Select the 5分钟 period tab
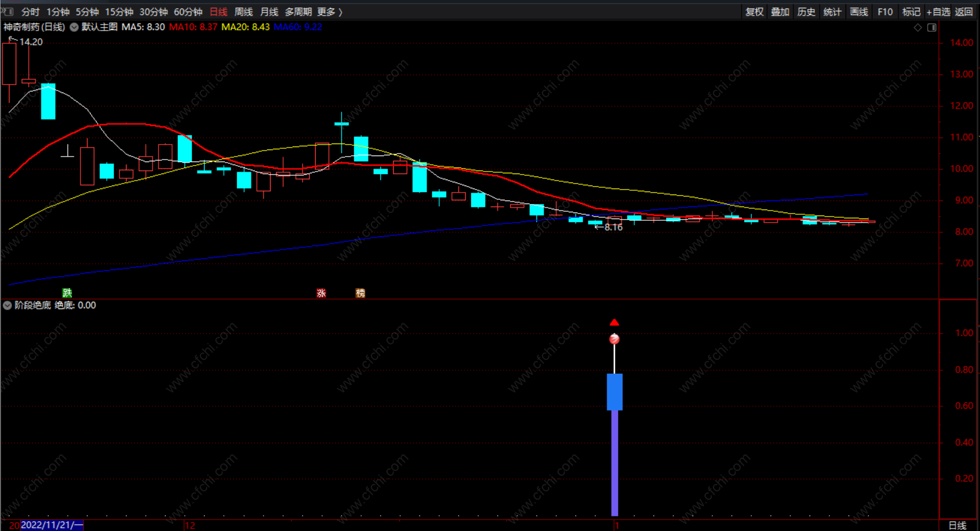This screenshot has height=531, width=980. click(x=87, y=12)
